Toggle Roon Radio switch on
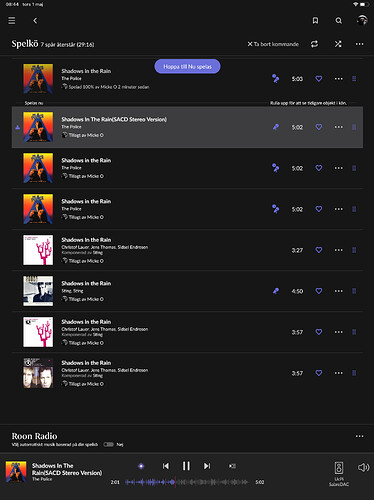 tap(108, 444)
